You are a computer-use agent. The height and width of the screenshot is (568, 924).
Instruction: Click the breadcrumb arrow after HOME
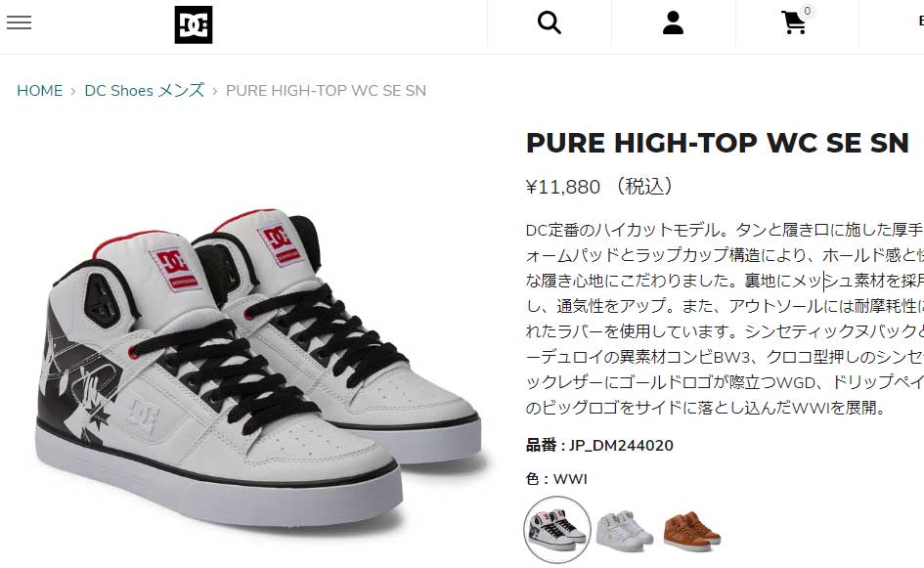[x=73, y=91]
